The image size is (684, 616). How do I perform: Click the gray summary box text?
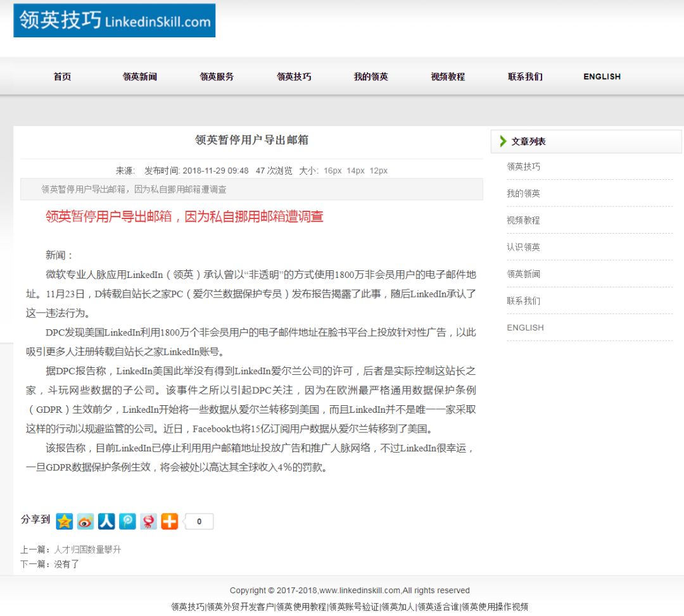pyautogui.click(x=134, y=190)
